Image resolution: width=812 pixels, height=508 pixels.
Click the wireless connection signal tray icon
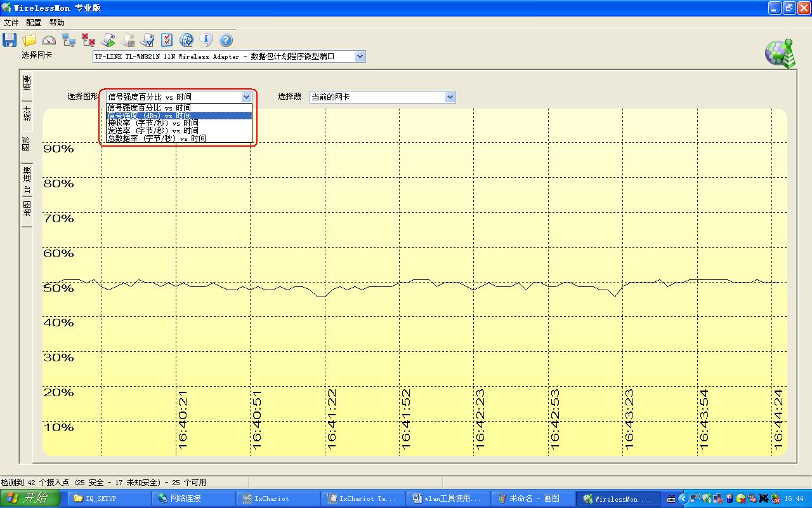[x=695, y=498]
